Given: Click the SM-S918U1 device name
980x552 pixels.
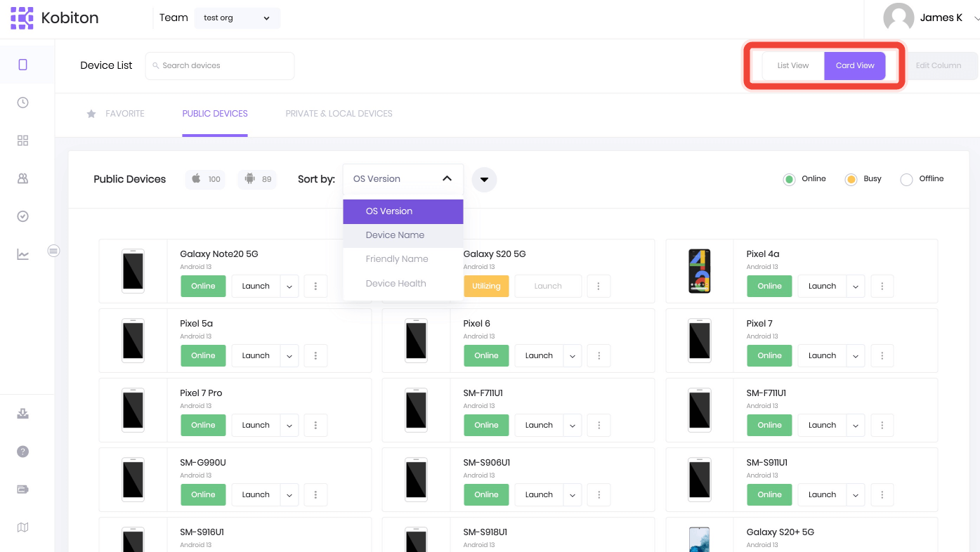Looking at the screenshot, I should pos(485,532).
